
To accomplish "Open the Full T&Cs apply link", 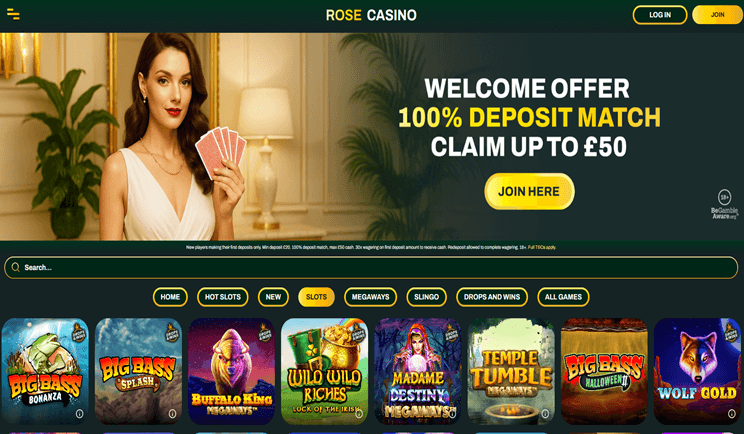I will click(x=542, y=247).
